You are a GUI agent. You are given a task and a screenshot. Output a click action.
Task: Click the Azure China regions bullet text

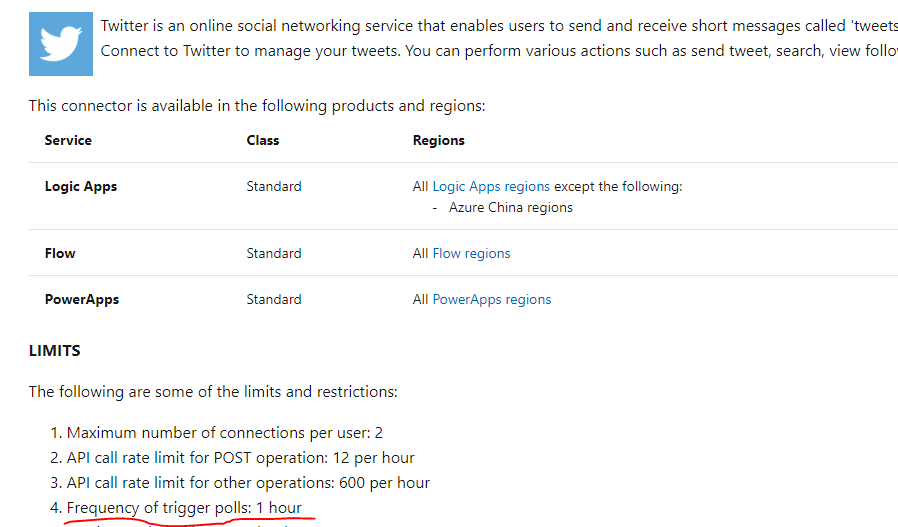point(511,207)
